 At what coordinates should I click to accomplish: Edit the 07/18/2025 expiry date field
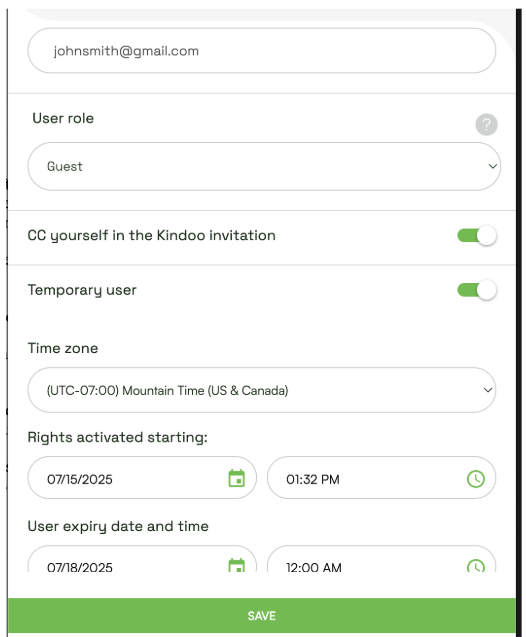(x=142, y=559)
